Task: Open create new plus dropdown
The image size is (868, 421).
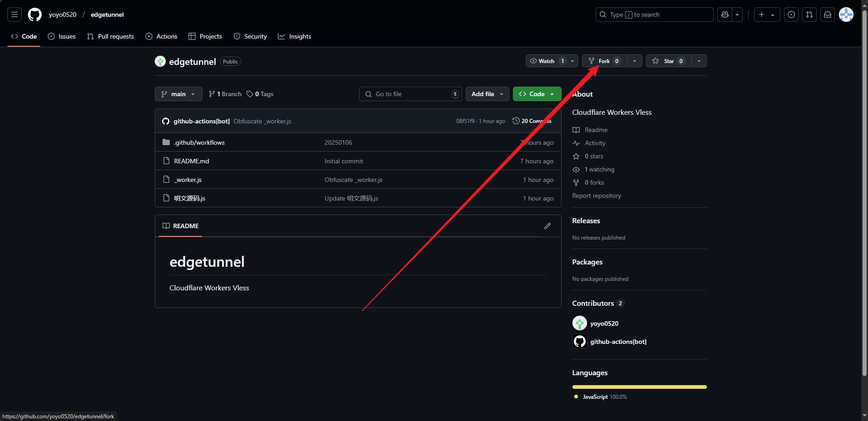Action: (x=767, y=15)
